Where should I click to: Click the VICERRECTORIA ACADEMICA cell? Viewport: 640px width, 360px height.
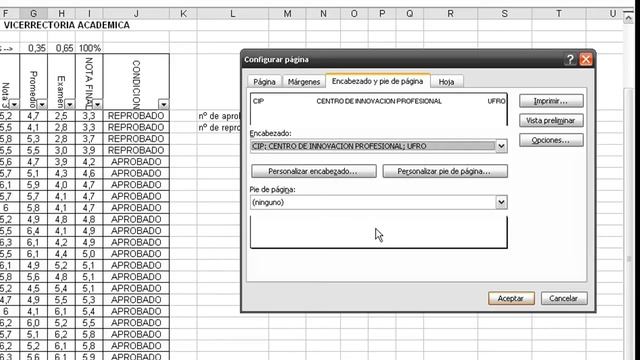click(x=67, y=25)
